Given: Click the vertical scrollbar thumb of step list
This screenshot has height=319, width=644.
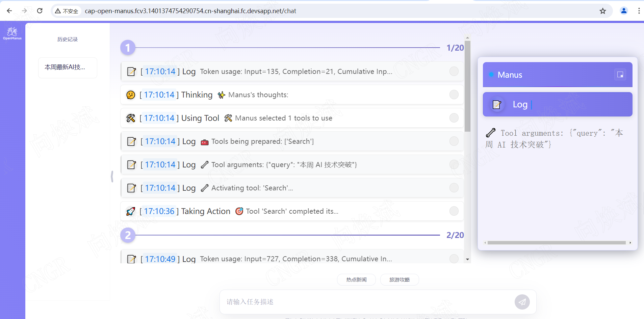Looking at the screenshot, I should coord(467,86).
